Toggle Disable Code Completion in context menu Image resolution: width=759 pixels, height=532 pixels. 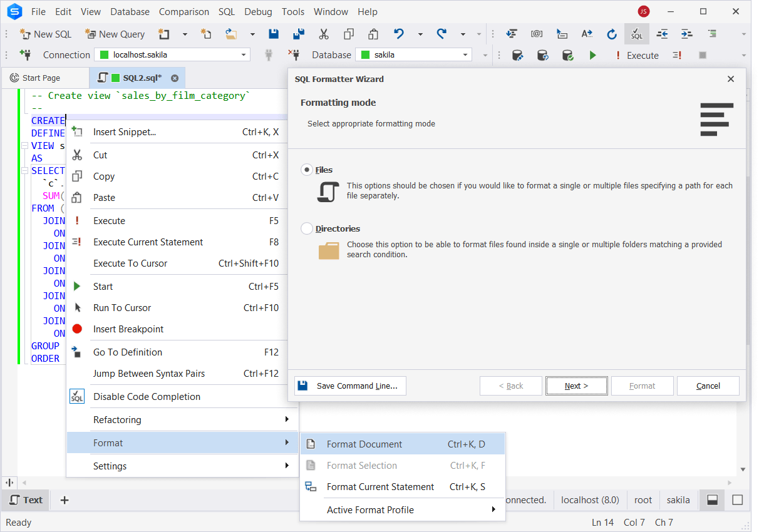[147, 396]
